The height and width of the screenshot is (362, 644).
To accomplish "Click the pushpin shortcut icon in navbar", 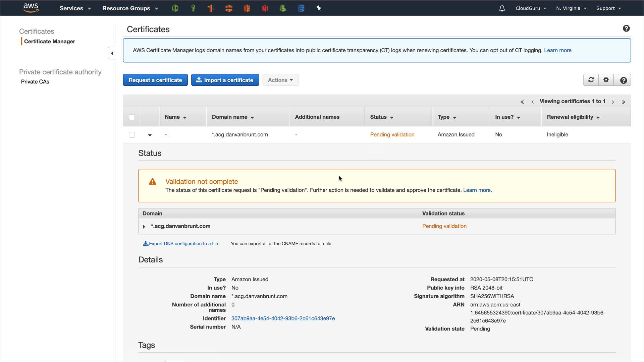I will [319, 8].
